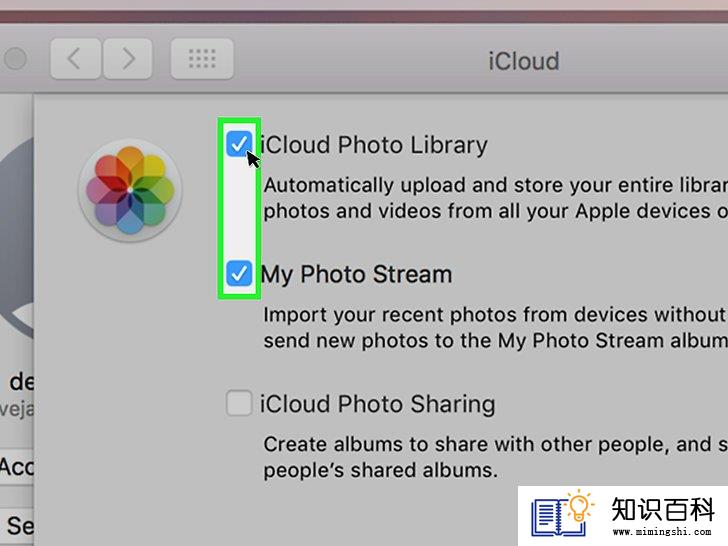This screenshot has height=546, width=728.
Task: Open the www.mimingshi.com watermark link
Action: [x=662, y=531]
